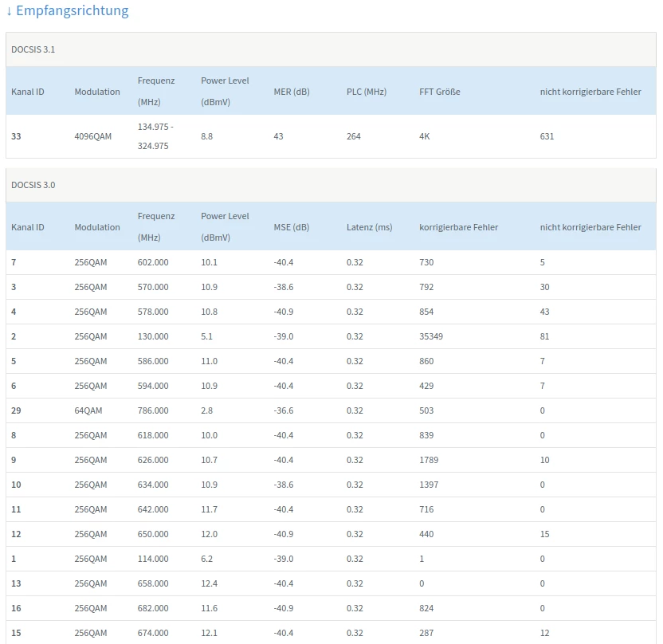Click the MER (dB) column header
663x644 pixels.
point(291,92)
